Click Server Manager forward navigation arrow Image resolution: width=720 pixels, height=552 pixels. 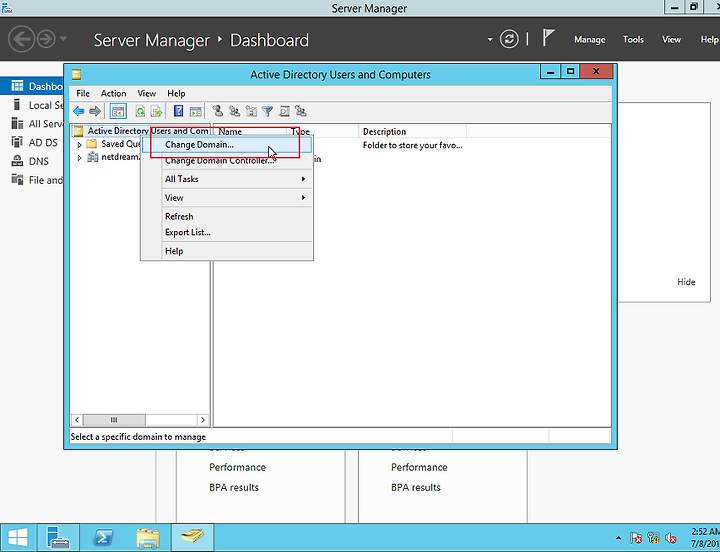point(46,39)
